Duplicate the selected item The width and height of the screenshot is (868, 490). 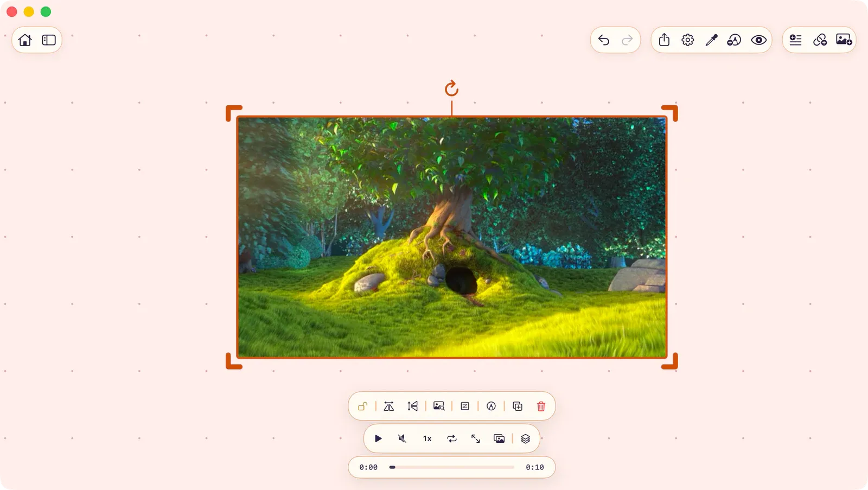518,406
